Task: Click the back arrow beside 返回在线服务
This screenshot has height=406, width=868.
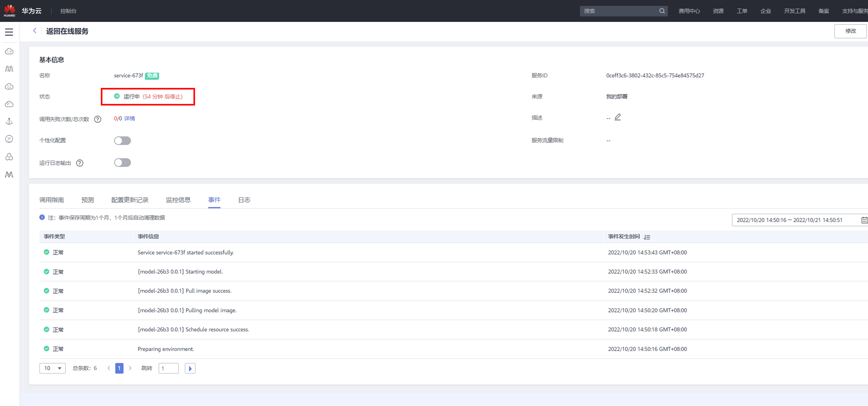Action: (x=35, y=31)
